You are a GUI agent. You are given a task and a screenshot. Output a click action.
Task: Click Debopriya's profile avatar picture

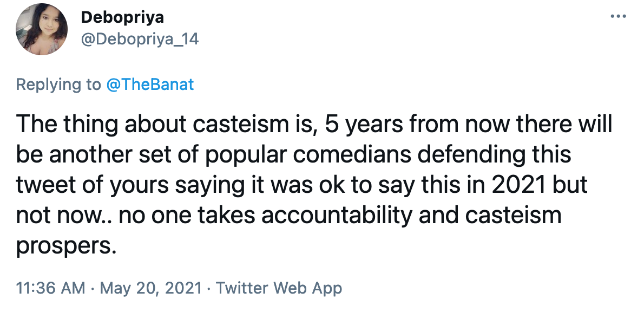[41, 33]
